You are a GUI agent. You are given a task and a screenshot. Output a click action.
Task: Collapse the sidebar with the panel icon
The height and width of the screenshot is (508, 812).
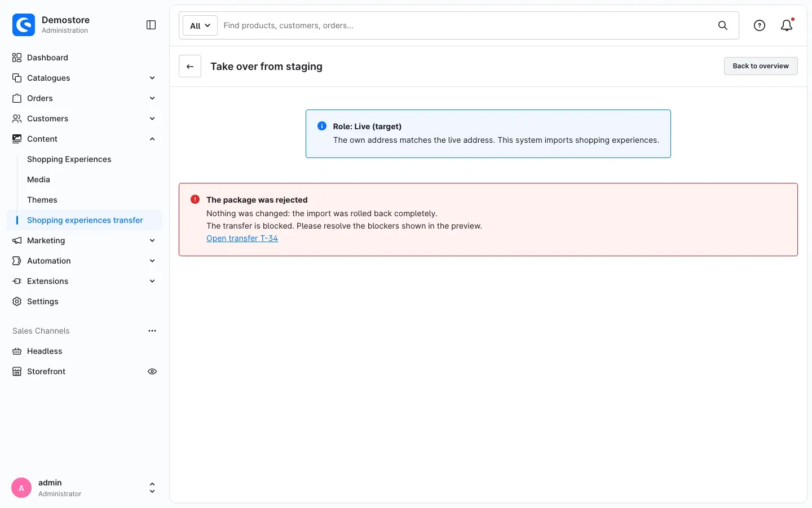(151, 25)
